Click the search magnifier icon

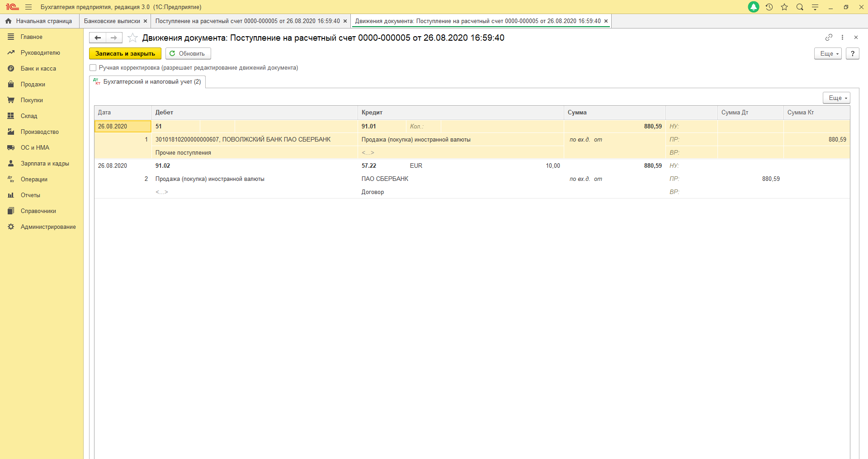point(800,7)
